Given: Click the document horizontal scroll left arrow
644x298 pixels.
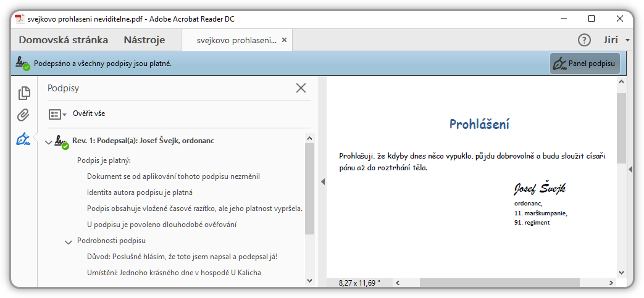Looking at the screenshot, I should pos(397,283).
